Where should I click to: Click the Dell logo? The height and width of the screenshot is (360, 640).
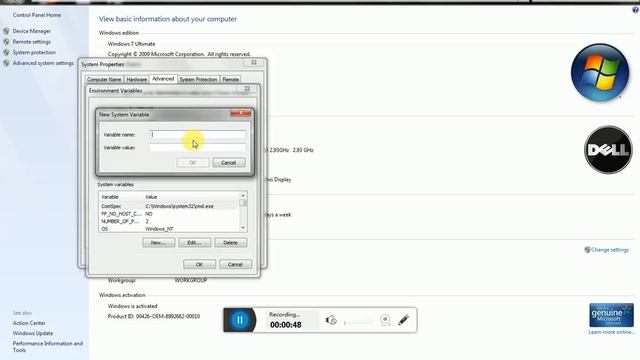click(608, 150)
